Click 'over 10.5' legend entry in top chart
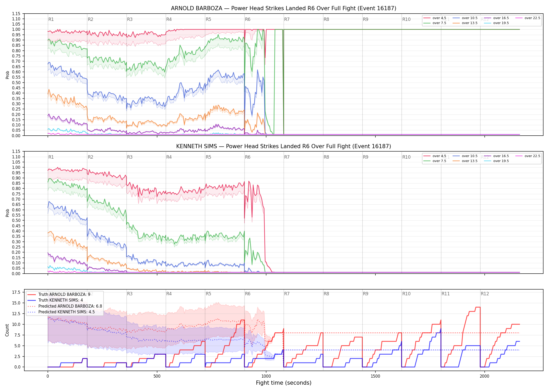Viewport: 549px width, 392px height. click(465, 18)
